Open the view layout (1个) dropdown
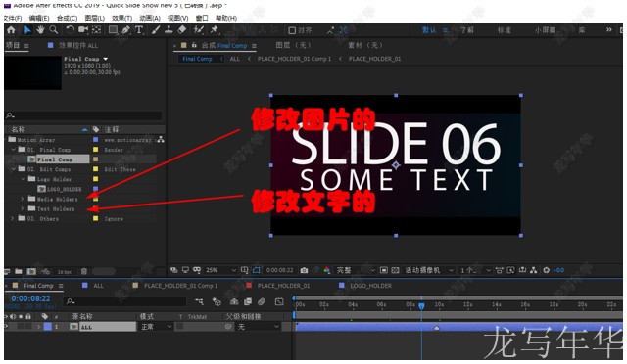Viewport: 627px width, 364px height. [475, 270]
